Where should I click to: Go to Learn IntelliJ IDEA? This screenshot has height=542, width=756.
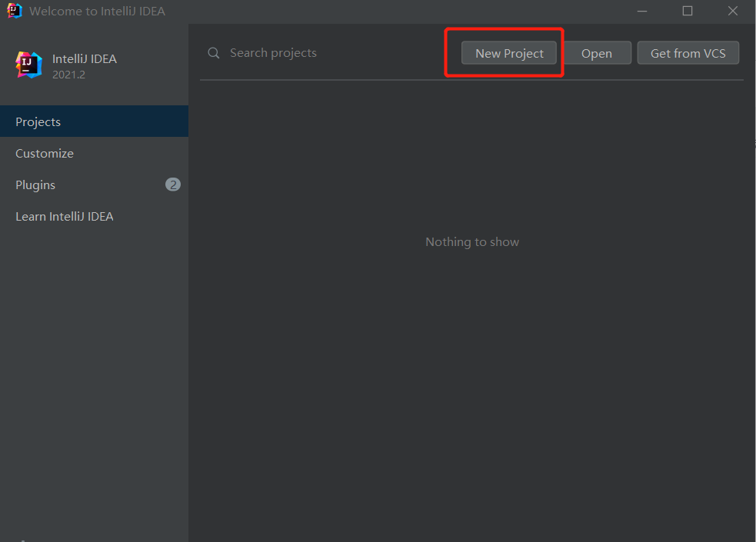click(x=65, y=217)
